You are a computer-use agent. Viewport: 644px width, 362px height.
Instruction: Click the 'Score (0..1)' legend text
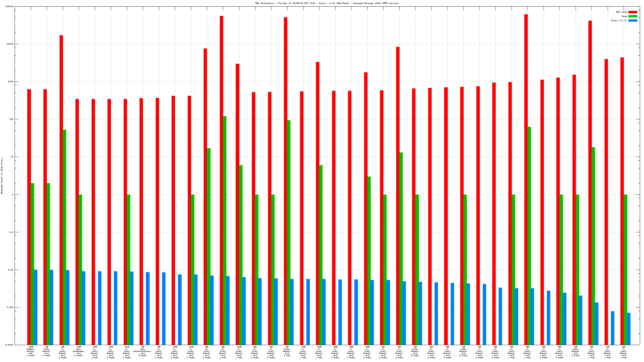[x=619, y=20]
